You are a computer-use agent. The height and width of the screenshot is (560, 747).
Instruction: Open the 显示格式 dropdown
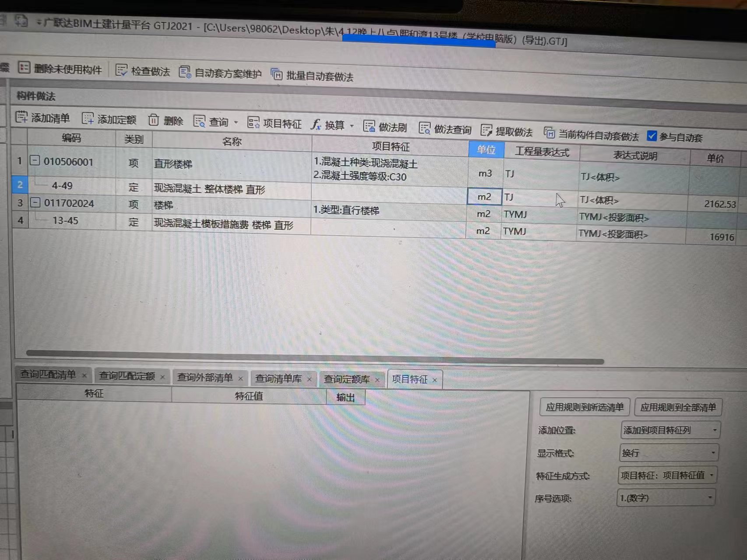coord(669,453)
